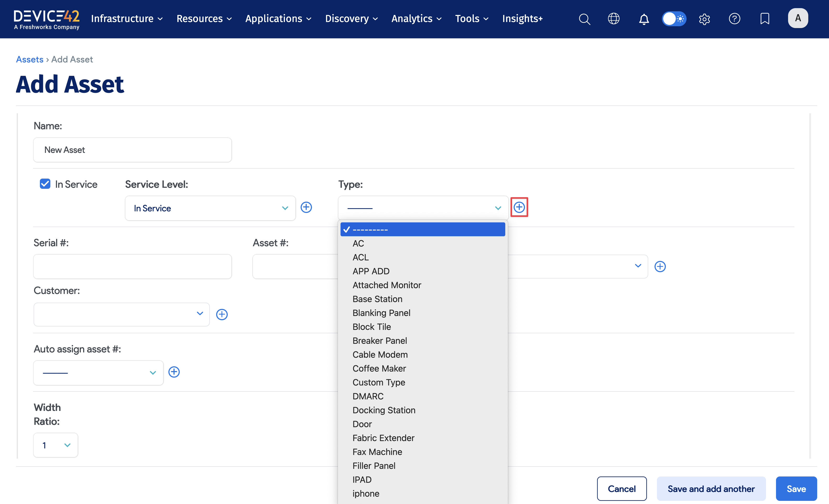Toggle dark mode switch

(674, 19)
